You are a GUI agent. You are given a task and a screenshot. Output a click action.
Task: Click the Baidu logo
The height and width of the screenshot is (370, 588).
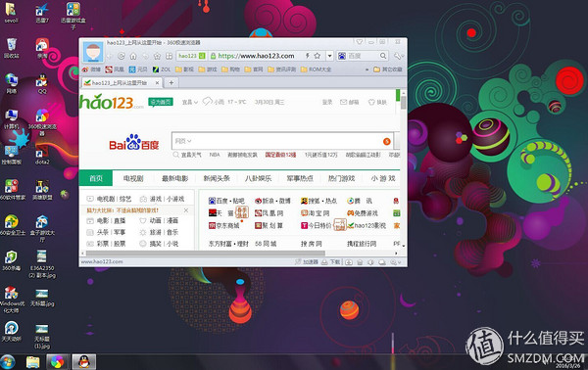pyautogui.click(x=134, y=142)
